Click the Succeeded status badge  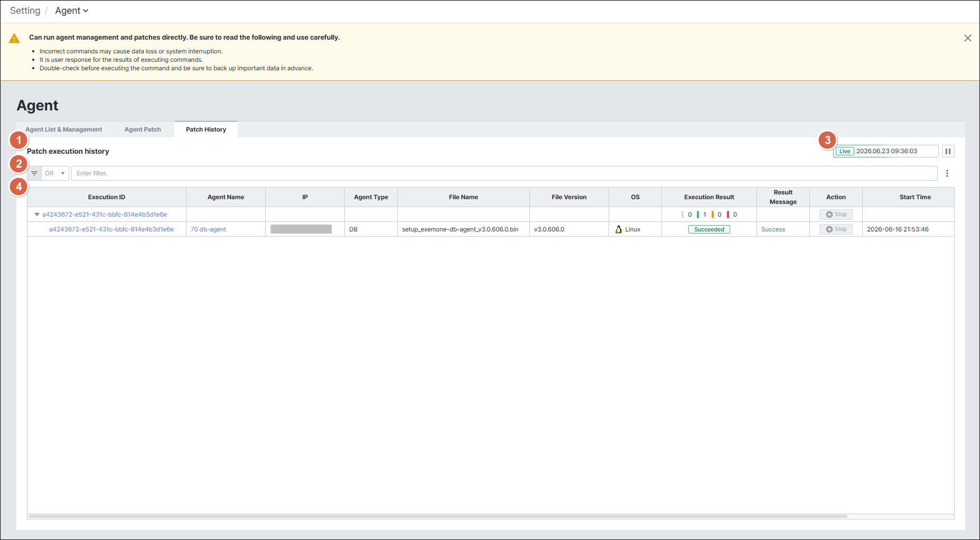(x=709, y=229)
